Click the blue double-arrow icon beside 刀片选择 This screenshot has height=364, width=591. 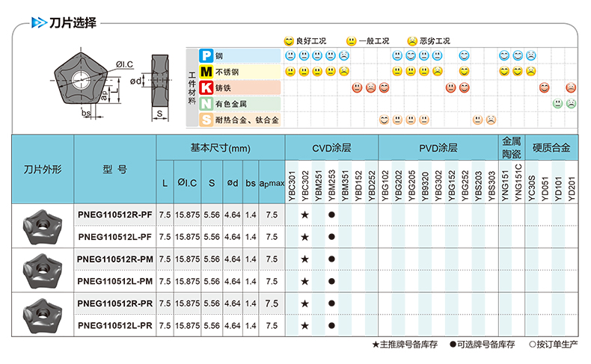(39, 22)
